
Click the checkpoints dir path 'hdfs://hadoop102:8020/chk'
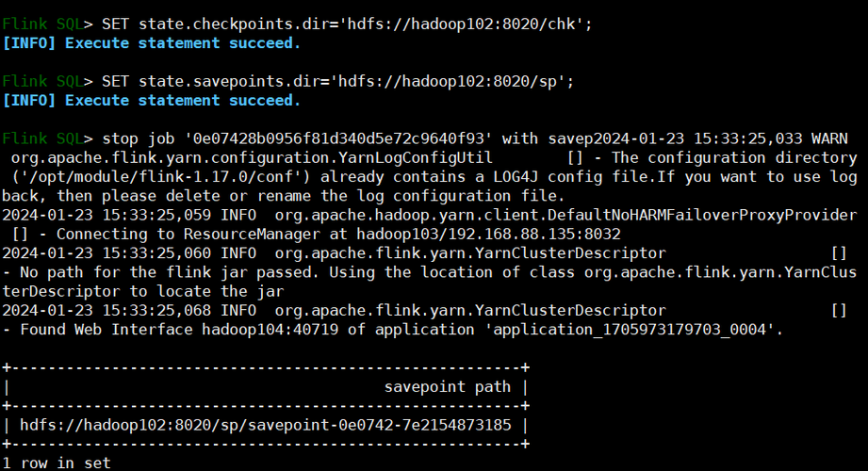tap(461, 24)
